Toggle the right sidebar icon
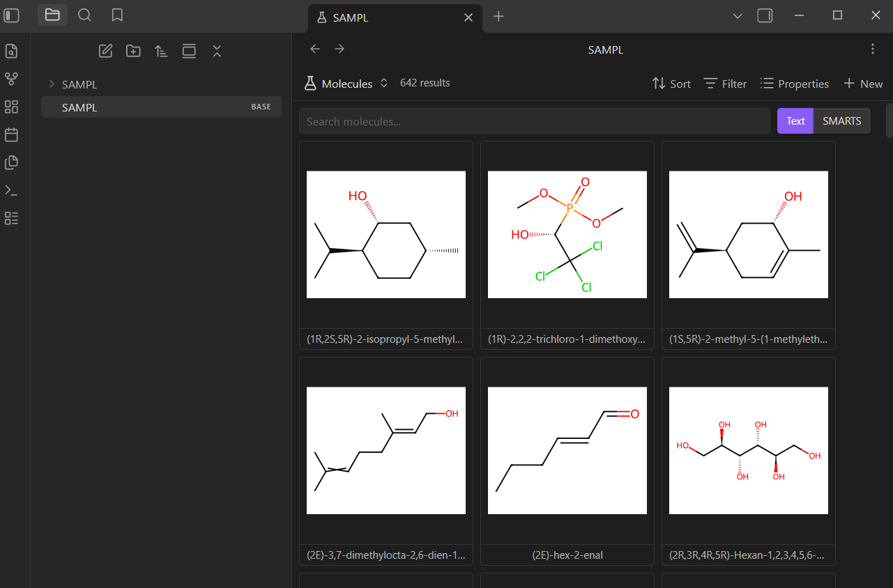Screen dimensions: 893x588 coord(765,15)
